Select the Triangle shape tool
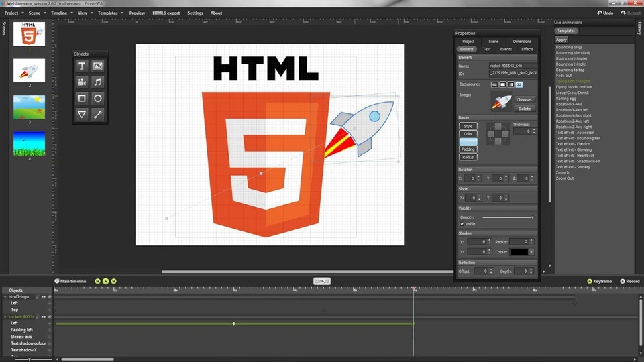644x362 pixels. (82, 115)
